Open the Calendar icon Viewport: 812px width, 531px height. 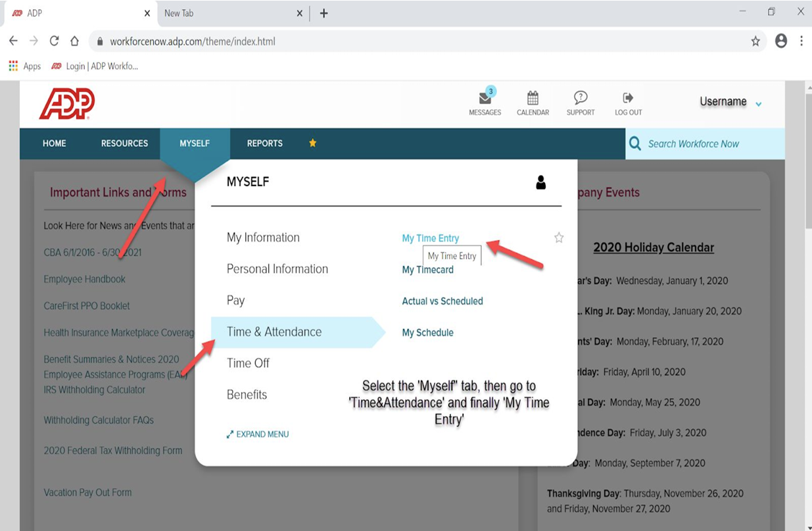pos(533,98)
